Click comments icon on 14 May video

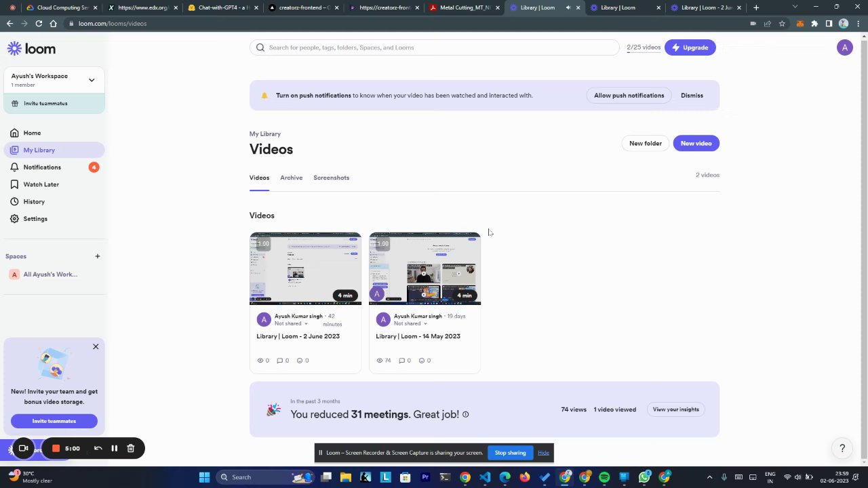401,361
